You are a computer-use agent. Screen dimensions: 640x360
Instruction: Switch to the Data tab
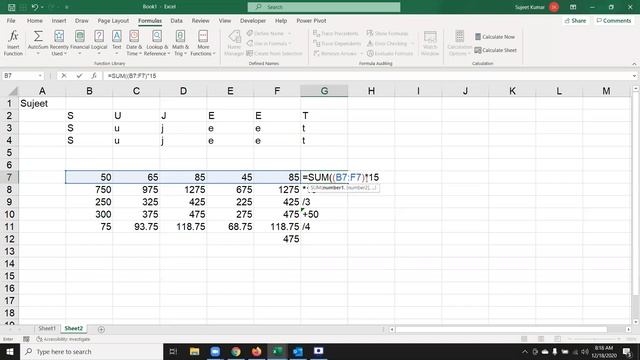click(176, 20)
